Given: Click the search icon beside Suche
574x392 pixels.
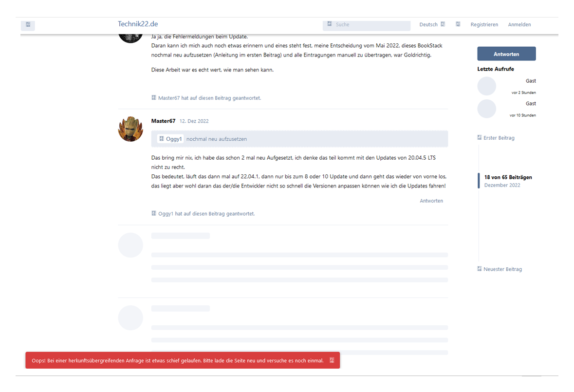Looking at the screenshot, I should (x=330, y=24).
